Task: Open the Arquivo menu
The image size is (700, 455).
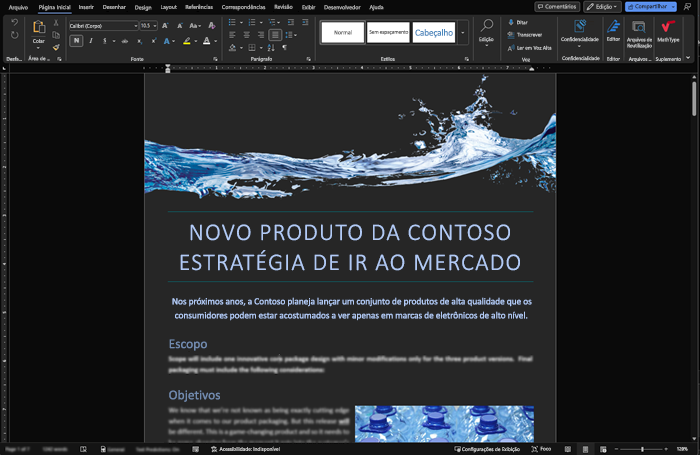Action: click(18, 7)
